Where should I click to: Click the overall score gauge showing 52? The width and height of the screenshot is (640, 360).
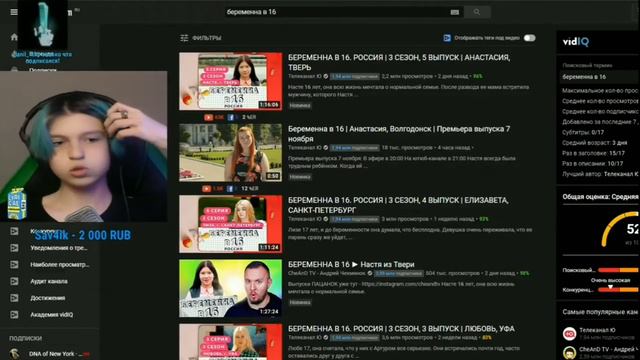[621, 229]
